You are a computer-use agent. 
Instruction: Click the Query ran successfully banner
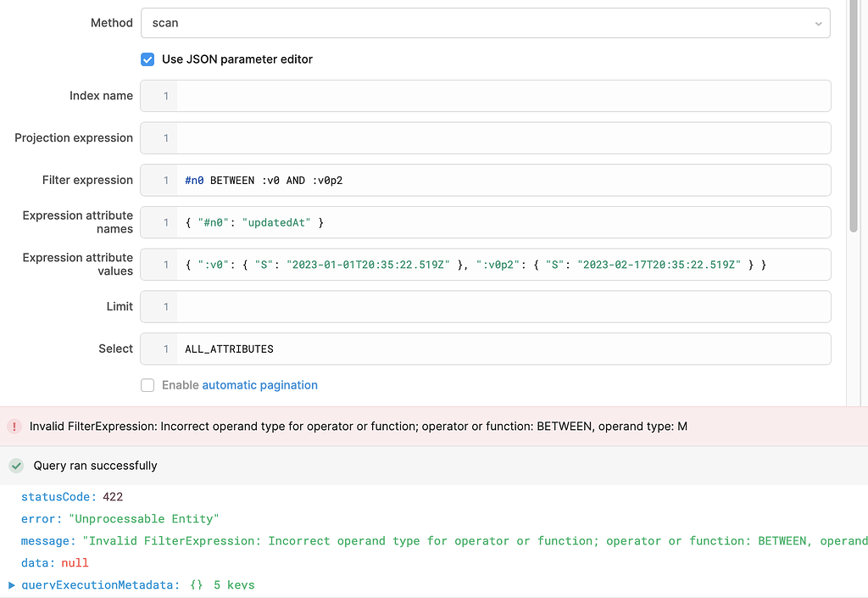click(93, 465)
